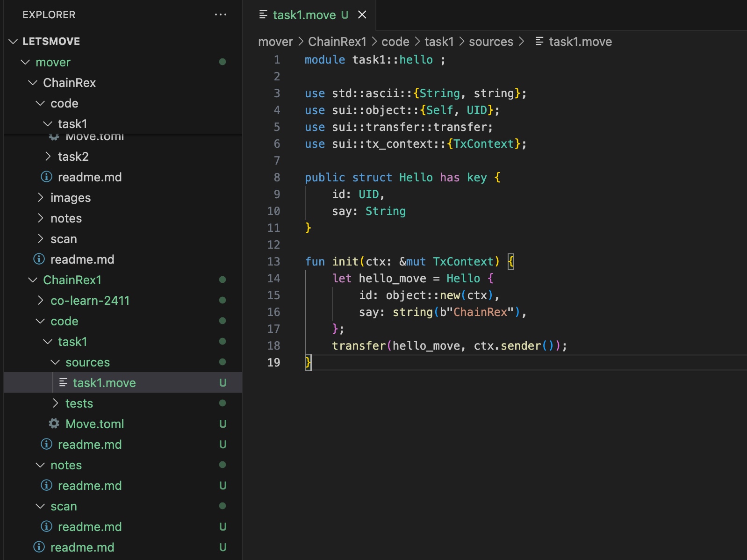Click the modified dot beside the sources folder

click(x=223, y=362)
